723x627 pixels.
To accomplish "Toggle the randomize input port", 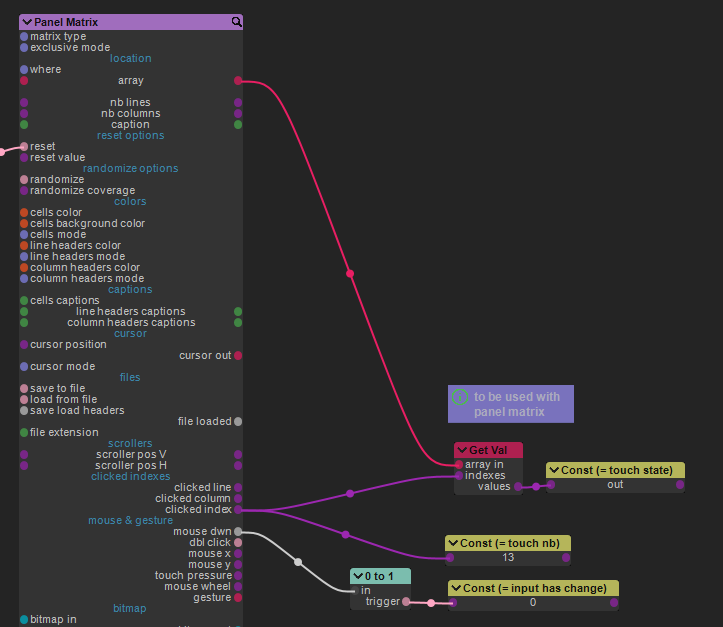I will pyautogui.click(x=24, y=179).
